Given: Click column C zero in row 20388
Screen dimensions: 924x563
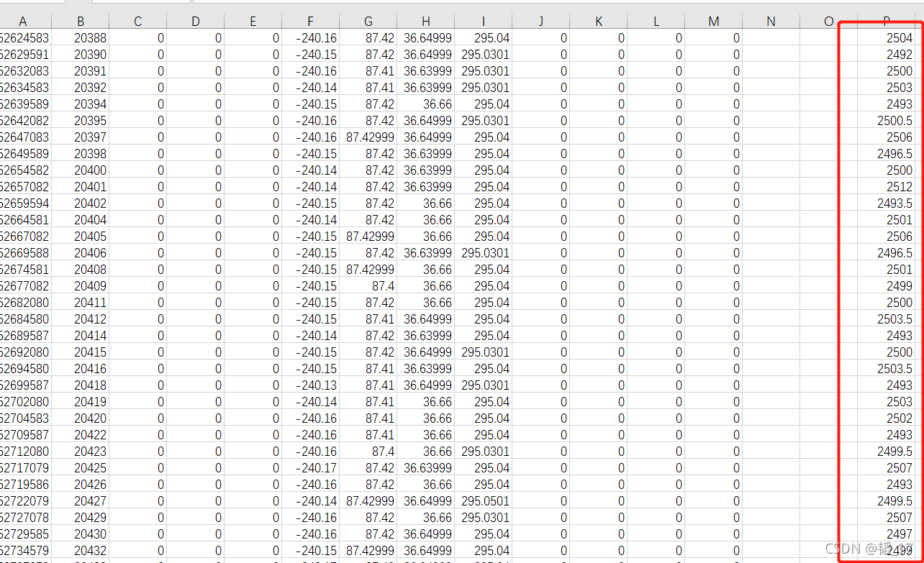Looking at the screenshot, I should point(137,37).
